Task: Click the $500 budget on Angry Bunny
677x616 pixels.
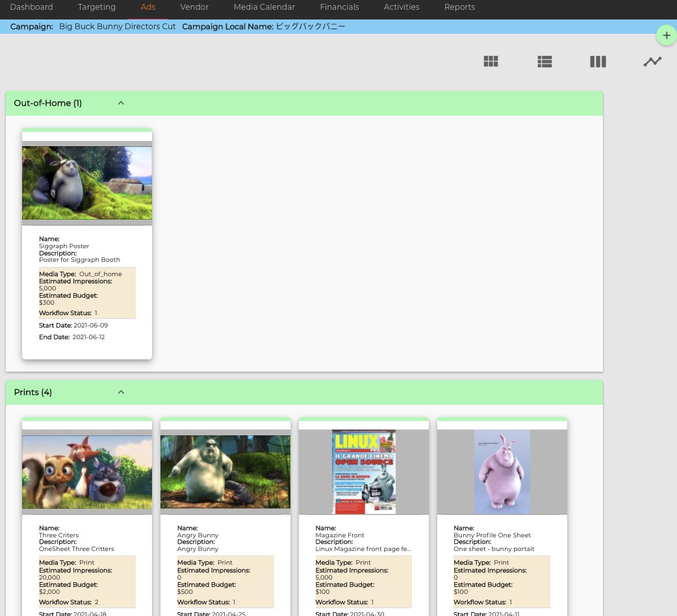Action: pyautogui.click(x=185, y=592)
